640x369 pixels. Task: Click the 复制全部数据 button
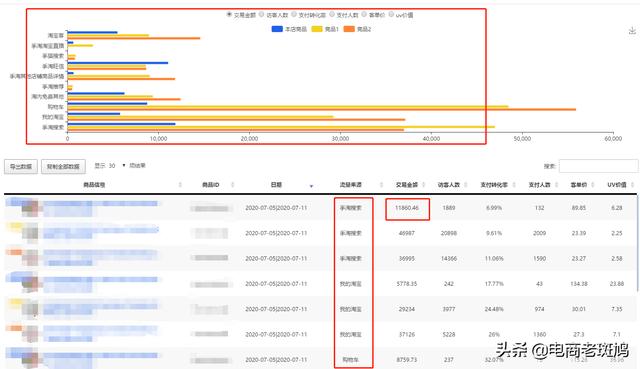tap(63, 167)
